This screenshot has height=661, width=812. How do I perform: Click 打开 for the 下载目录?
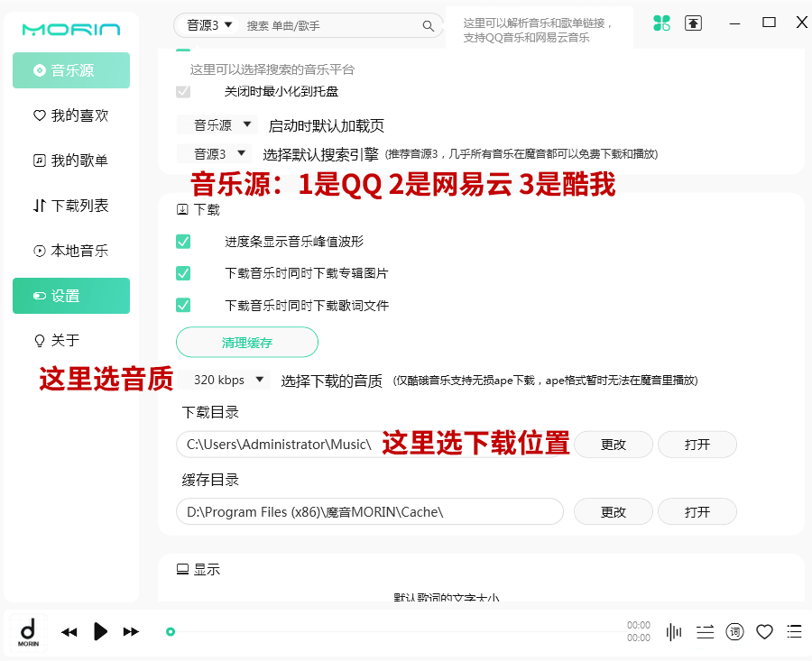point(697,445)
